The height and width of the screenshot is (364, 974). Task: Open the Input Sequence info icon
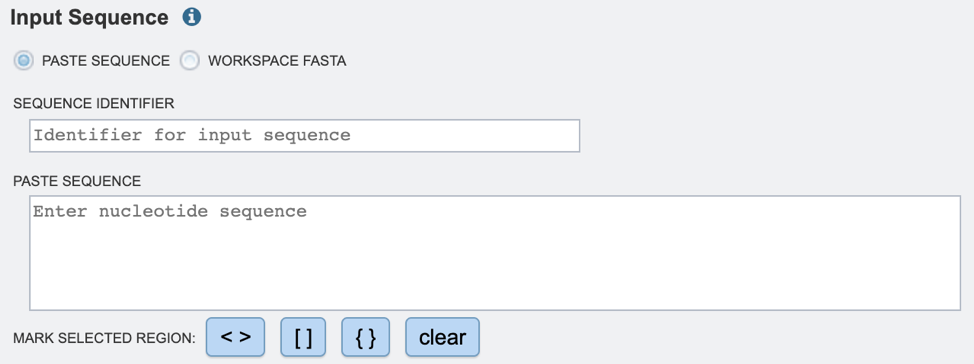tap(192, 17)
